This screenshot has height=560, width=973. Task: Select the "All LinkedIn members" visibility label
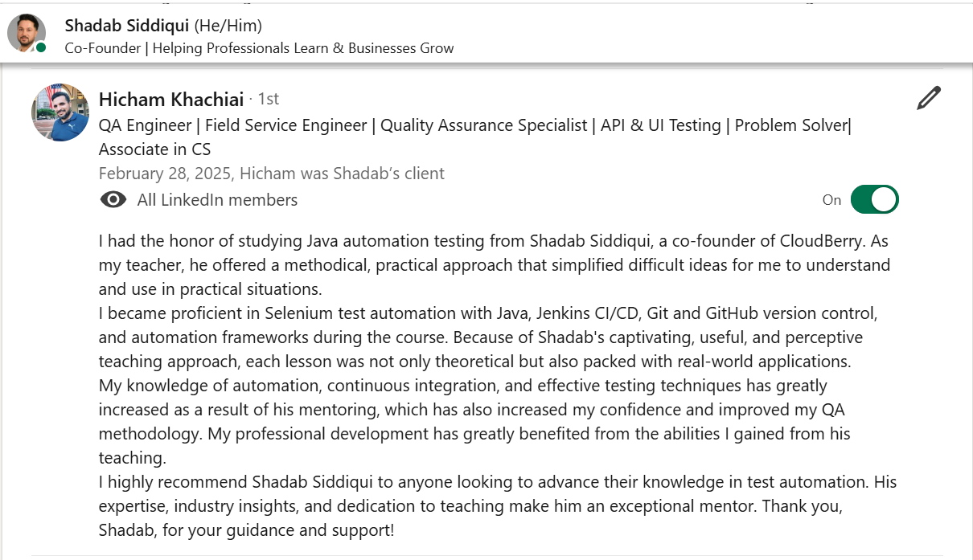[x=217, y=200]
